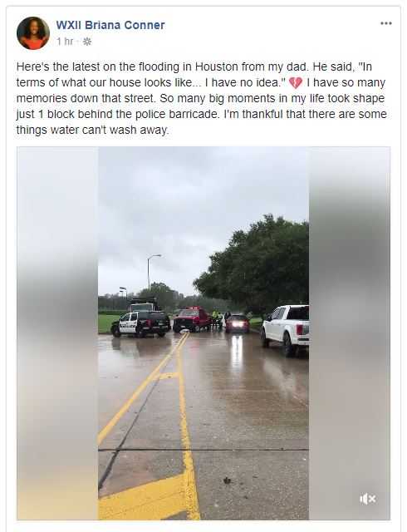The image size is (407, 532).
Task: Click the blurred right margin of the video
Action: click(350, 333)
